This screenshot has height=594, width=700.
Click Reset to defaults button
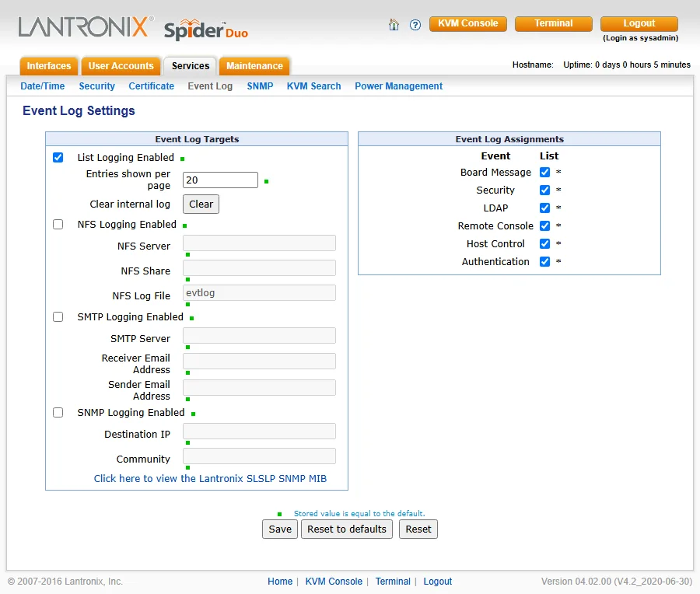(347, 529)
